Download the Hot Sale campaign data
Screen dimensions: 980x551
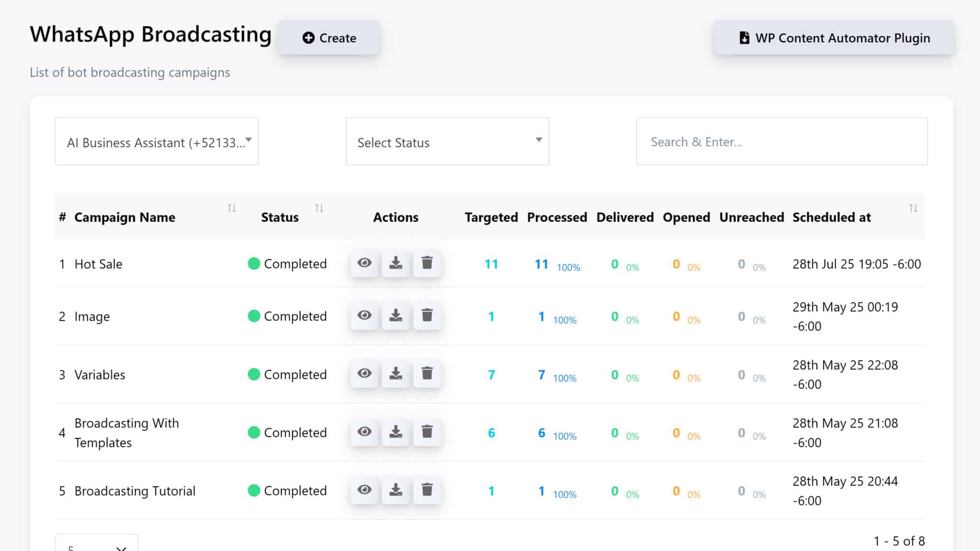point(396,264)
